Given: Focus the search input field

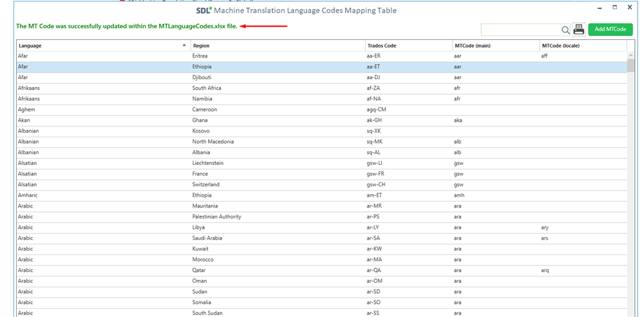Looking at the screenshot, I should [521, 30].
